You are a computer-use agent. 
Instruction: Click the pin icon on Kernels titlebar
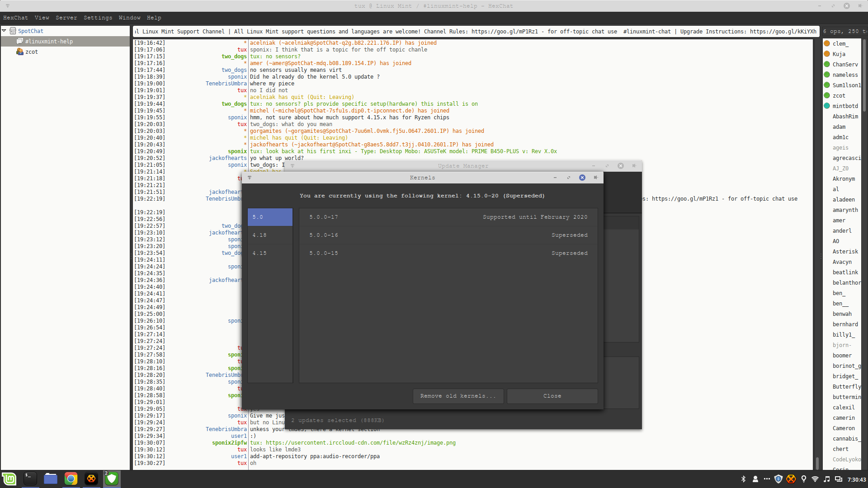596,178
